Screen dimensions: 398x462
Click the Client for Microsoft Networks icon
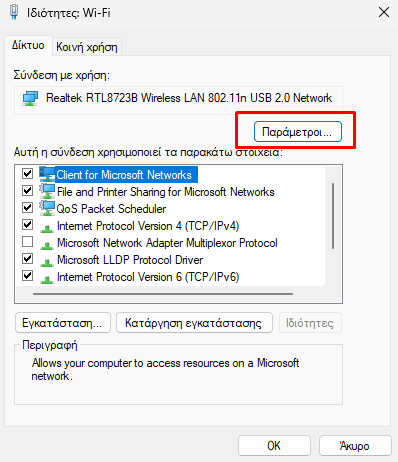coord(47,174)
